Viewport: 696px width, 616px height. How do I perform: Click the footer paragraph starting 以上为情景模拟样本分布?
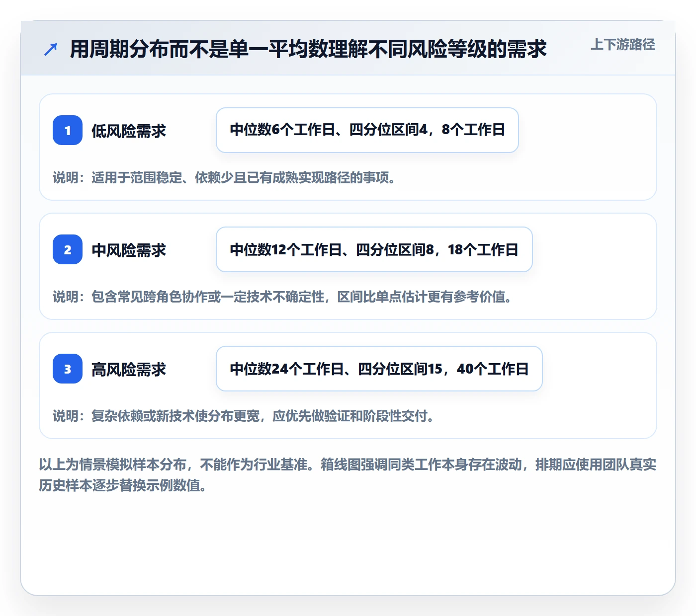point(348,475)
